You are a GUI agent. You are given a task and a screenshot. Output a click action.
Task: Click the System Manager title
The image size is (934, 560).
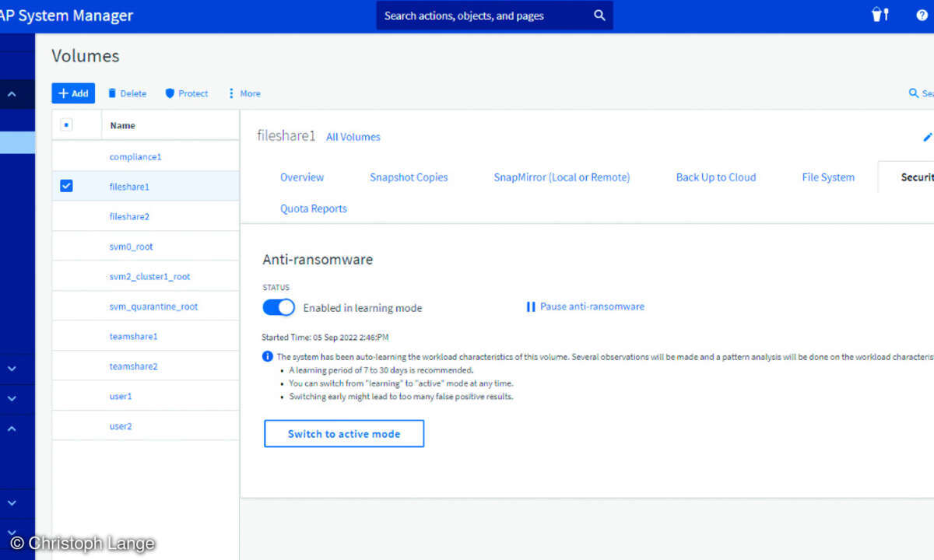pos(66,16)
